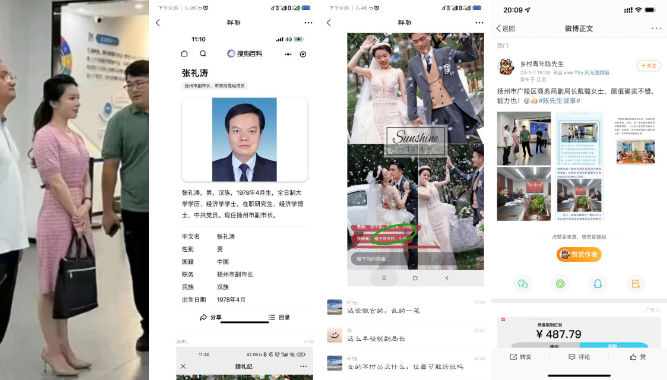Tap the back arrow in the biography chat screenshot
The image size is (667, 380).
tap(158, 23)
